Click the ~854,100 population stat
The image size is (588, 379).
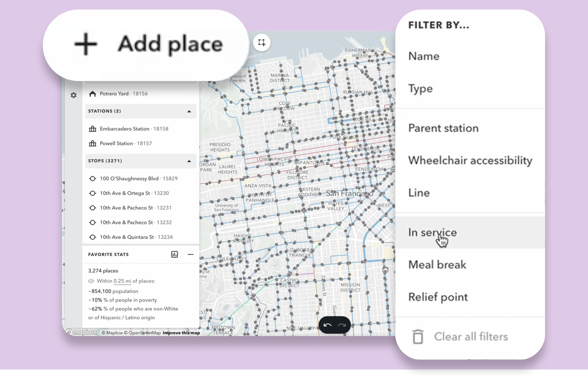coord(113,291)
